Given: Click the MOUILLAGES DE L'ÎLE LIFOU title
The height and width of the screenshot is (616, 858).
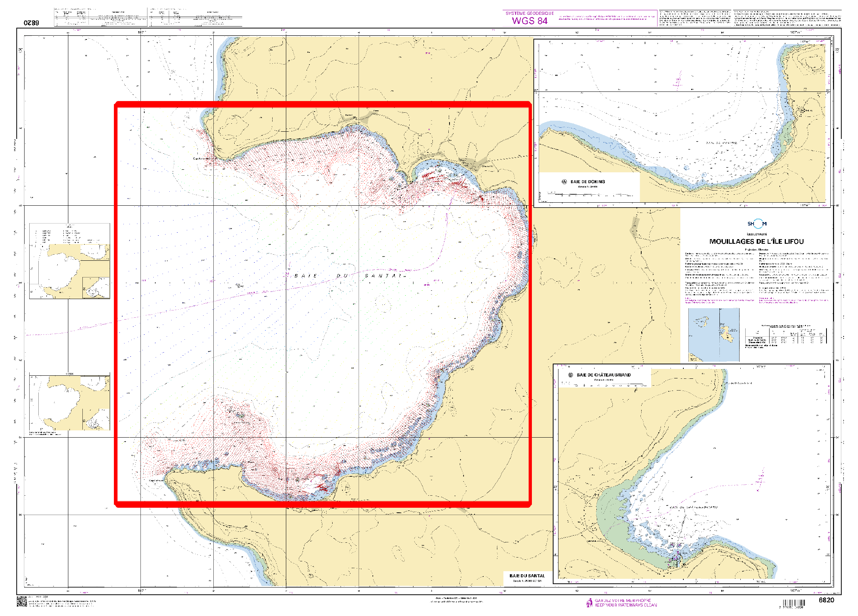Looking at the screenshot, I should click(x=756, y=241).
